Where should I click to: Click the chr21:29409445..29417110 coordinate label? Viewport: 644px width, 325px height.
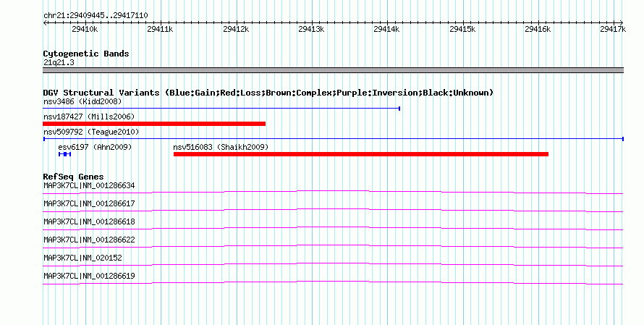[96, 16]
